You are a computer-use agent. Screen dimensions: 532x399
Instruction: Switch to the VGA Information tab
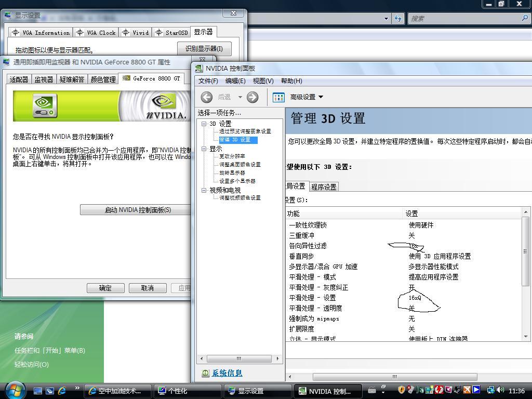pos(41,33)
